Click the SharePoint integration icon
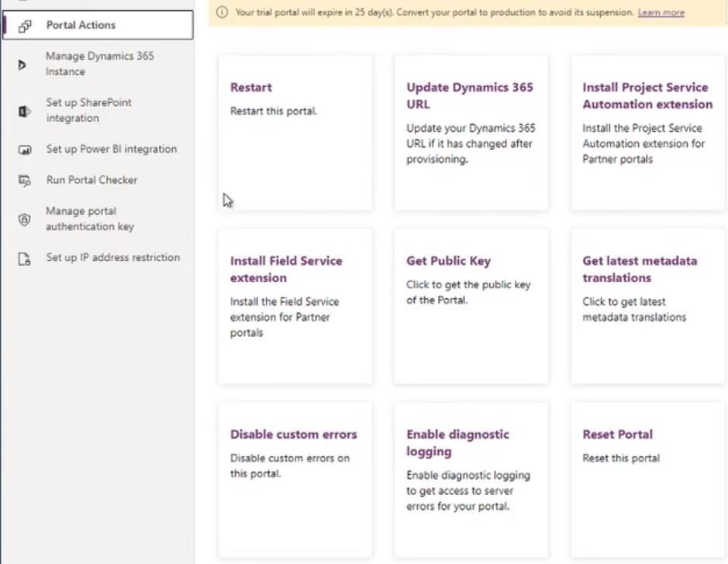This screenshot has width=728, height=564. click(25, 112)
